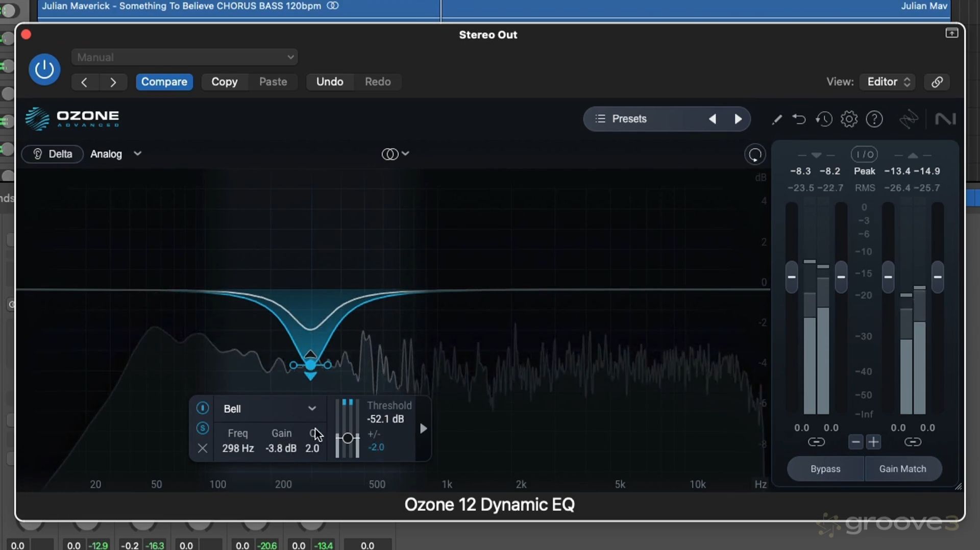Click the plugin link chain icon
Image resolution: width=980 pixels, height=550 pixels.
(937, 82)
